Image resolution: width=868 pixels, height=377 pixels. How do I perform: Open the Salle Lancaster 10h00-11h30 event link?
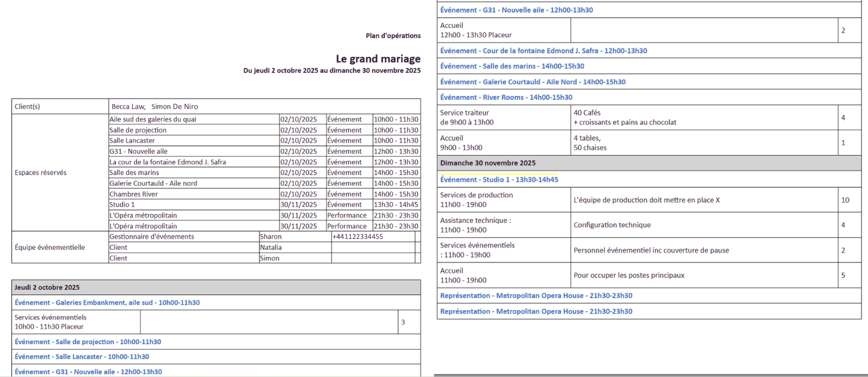(82, 357)
